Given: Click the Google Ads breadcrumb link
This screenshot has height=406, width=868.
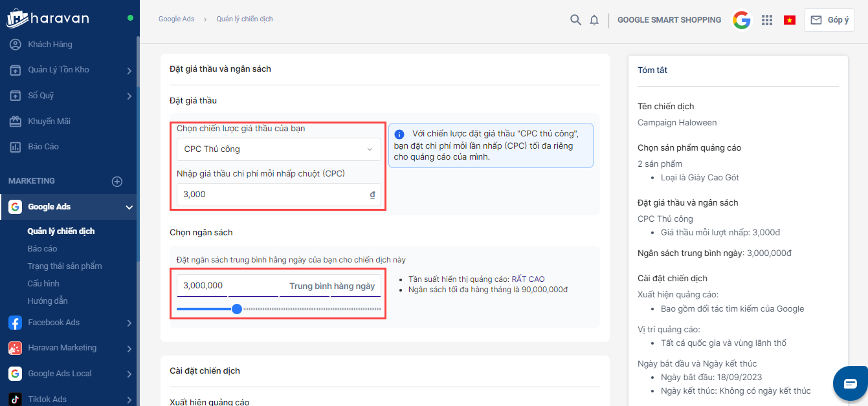Looking at the screenshot, I should pyautogui.click(x=176, y=19).
